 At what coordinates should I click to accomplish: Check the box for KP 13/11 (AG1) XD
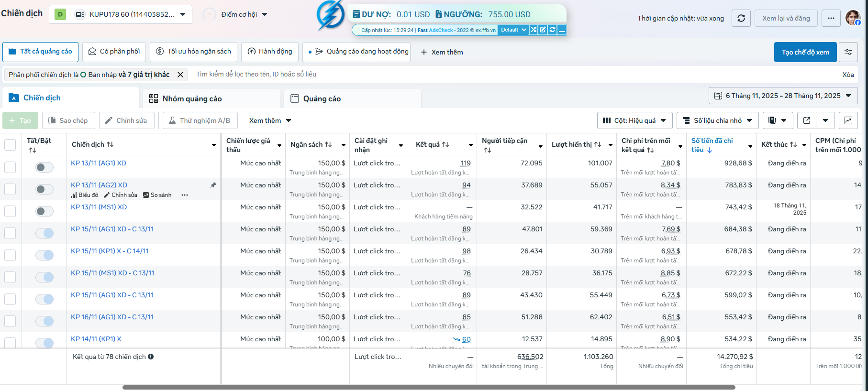point(10,167)
